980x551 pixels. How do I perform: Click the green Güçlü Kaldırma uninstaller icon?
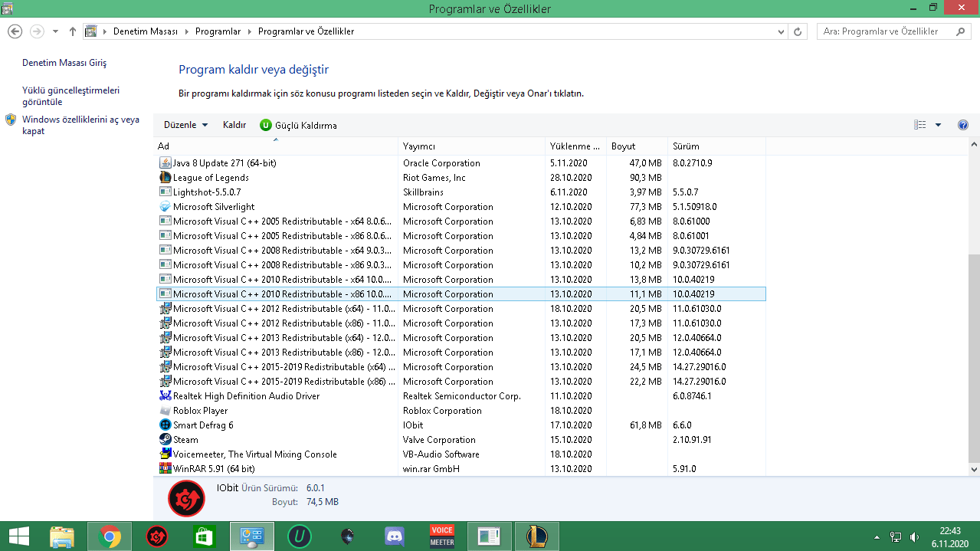click(x=266, y=125)
